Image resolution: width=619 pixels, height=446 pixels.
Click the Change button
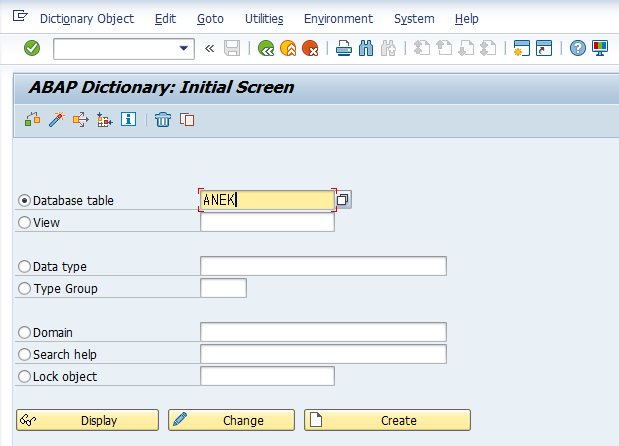pos(231,420)
